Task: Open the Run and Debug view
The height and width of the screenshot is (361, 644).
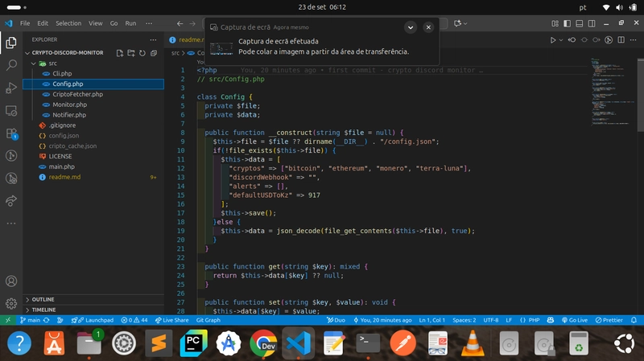Action: point(11,87)
